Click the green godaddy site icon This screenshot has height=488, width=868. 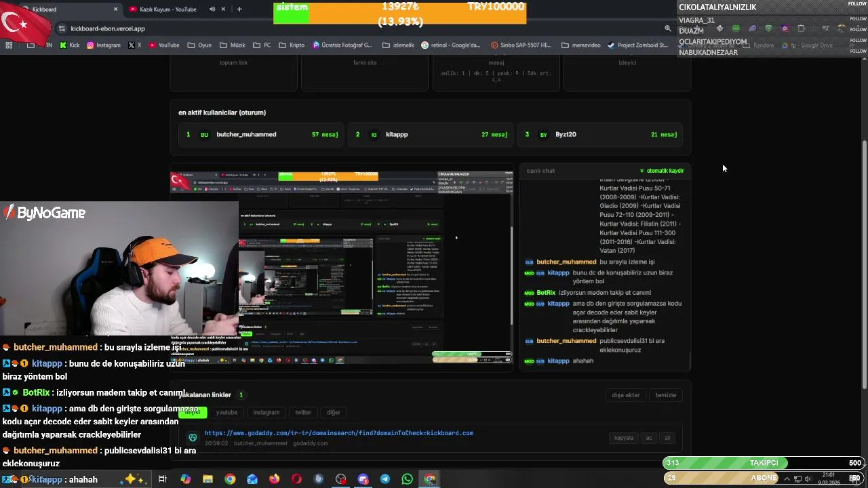coord(193,438)
